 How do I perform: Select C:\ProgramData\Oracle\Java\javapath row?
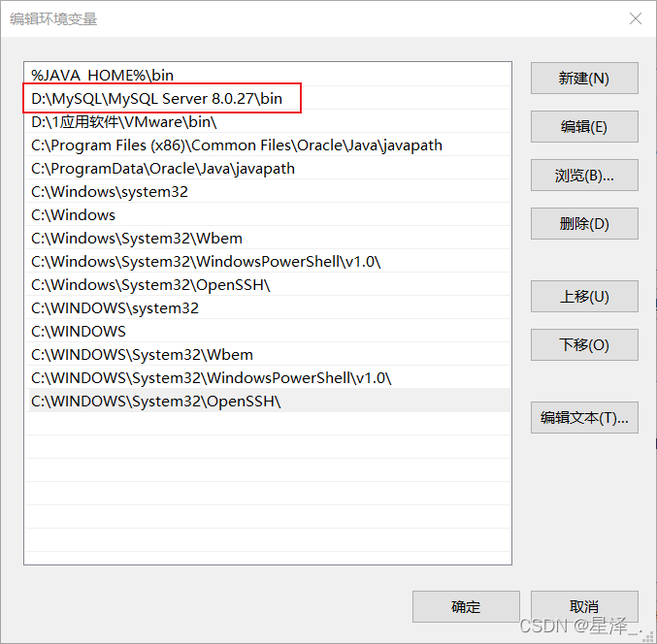click(268, 169)
